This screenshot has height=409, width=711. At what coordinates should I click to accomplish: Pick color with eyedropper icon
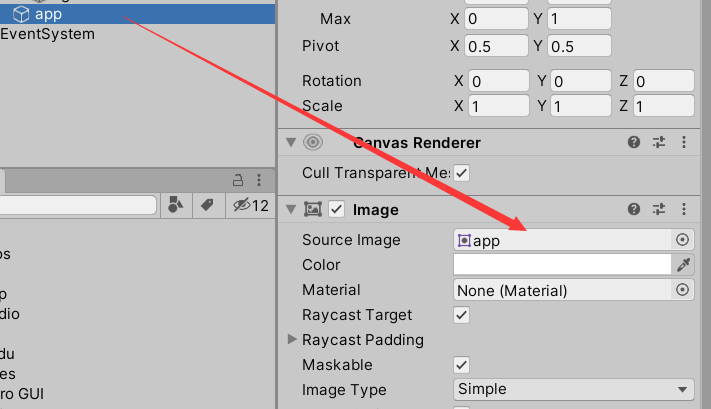[683, 265]
